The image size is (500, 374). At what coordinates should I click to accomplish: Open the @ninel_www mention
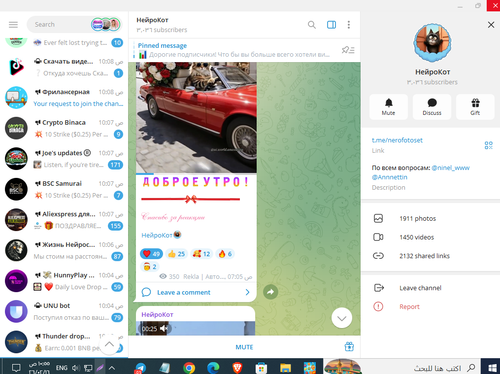pos(450,168)
